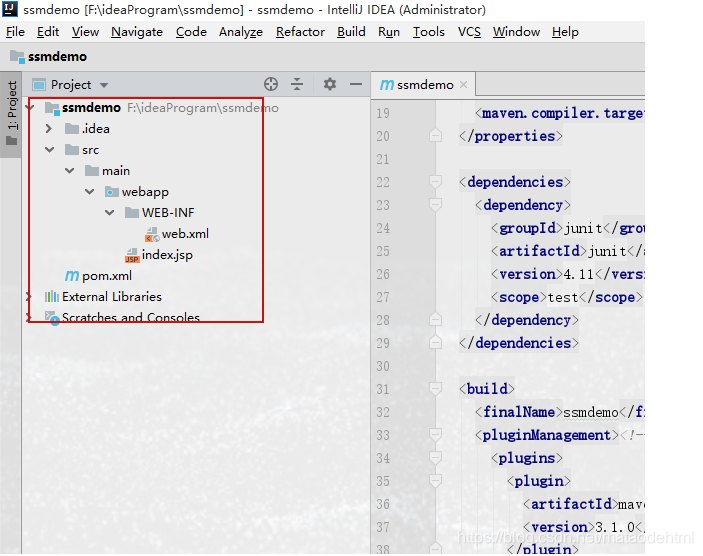Open Project panel settings gear

(x=330, y=84)
